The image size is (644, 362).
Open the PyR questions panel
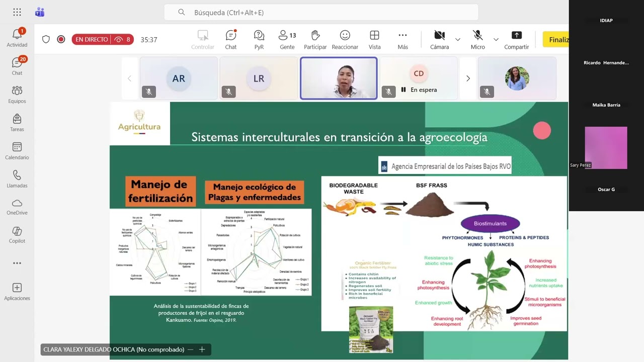[x=259, y=40]
